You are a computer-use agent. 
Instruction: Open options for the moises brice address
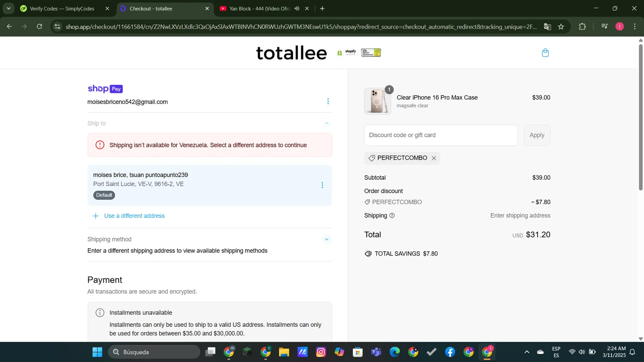(x=322, y=185)
